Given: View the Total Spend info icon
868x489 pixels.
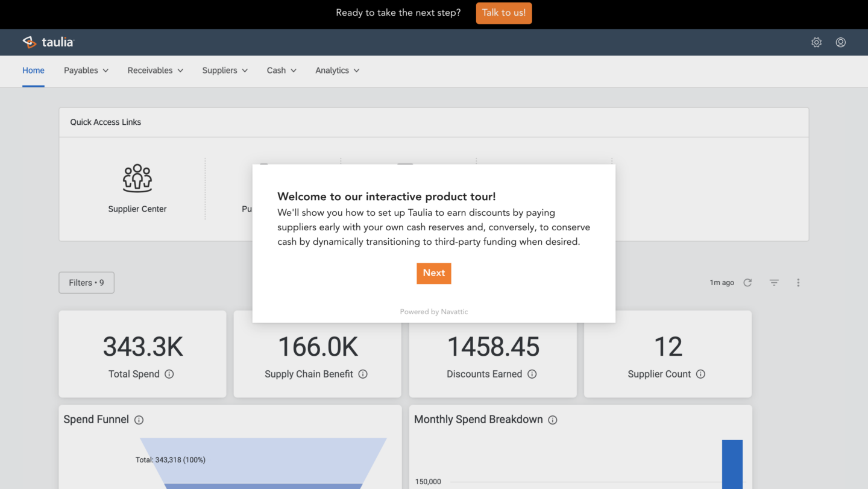Looking at the screenshot, I should click(x=169, y=374).
